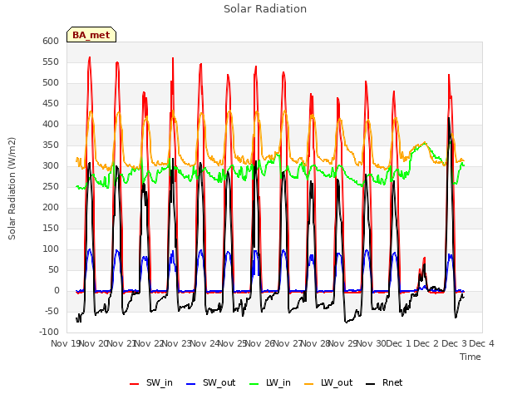Click the Rnet legend label
This screenshot has width=532, height=399.
392,382
